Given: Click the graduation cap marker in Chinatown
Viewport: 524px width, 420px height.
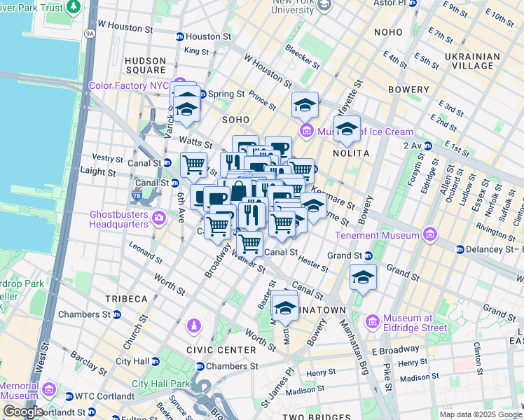Looking at the screenshot, I should click(284, 307).
